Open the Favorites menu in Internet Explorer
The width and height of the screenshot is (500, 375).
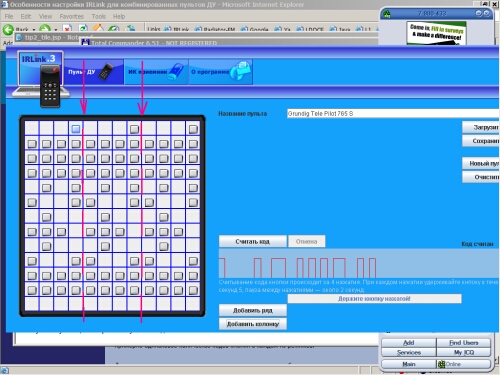[72, 16]
